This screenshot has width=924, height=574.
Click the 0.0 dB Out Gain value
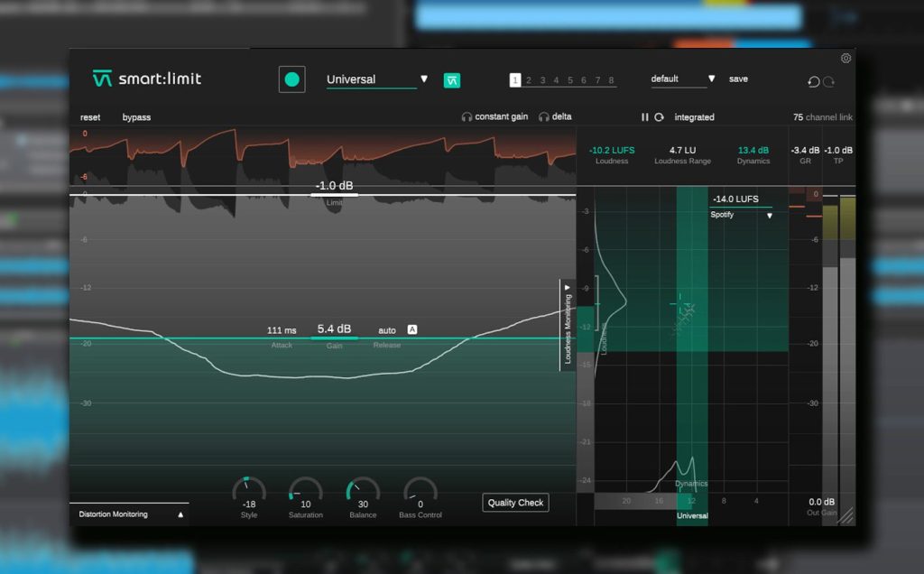(x=821, y=502)
